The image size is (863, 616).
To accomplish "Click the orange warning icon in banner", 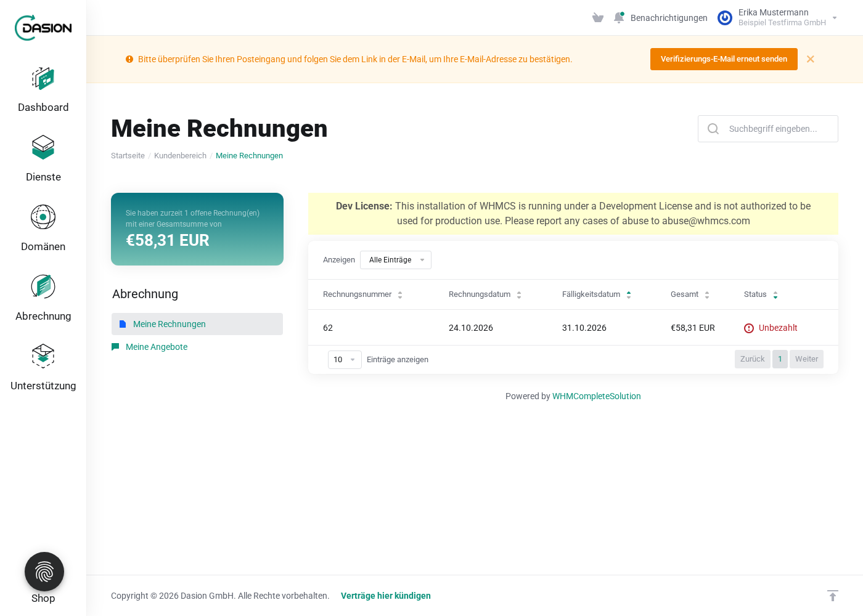I will pos(129,59).
